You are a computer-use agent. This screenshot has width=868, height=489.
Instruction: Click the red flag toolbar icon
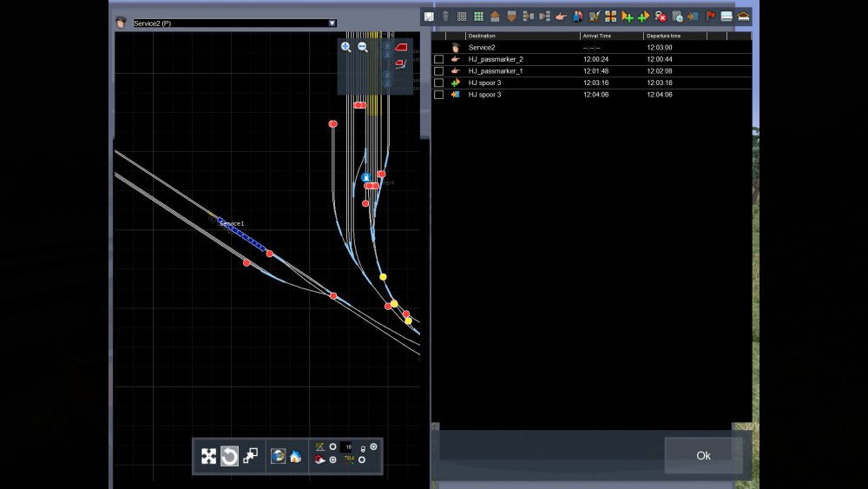[710, 16]
